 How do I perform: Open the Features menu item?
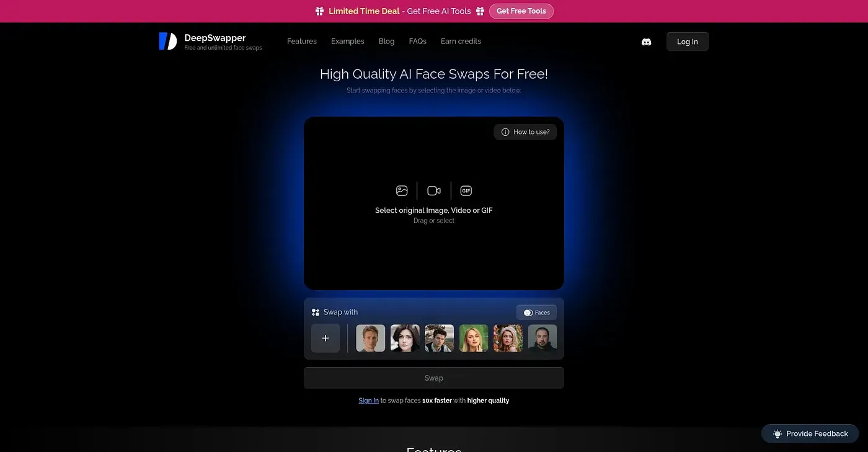click(302, 42)
